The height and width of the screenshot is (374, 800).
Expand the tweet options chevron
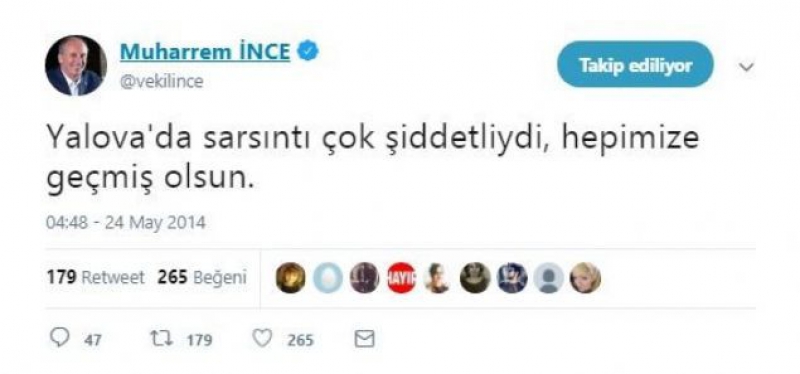(x=746, y=67)
